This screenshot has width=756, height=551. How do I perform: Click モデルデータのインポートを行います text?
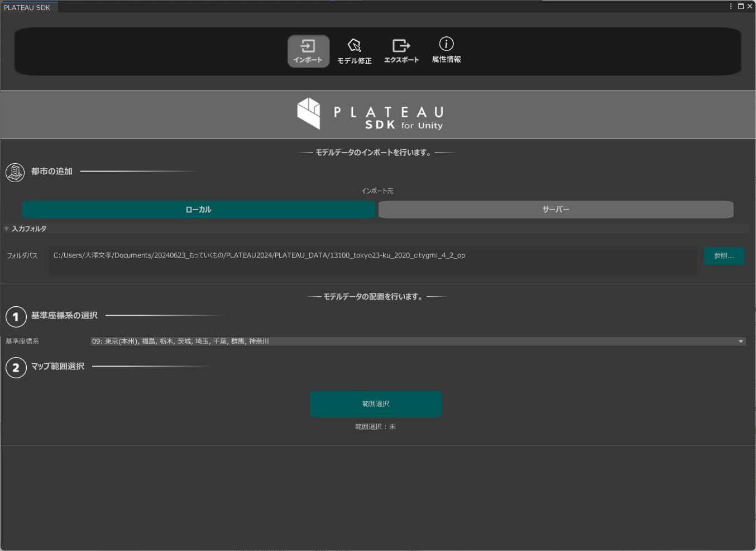[374, 153]
